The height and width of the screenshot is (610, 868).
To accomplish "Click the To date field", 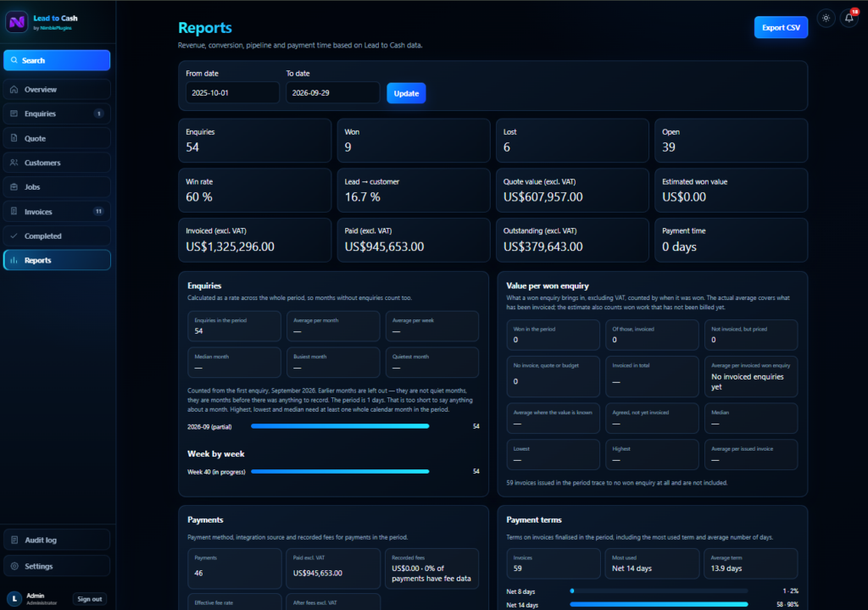I will 332,93.
